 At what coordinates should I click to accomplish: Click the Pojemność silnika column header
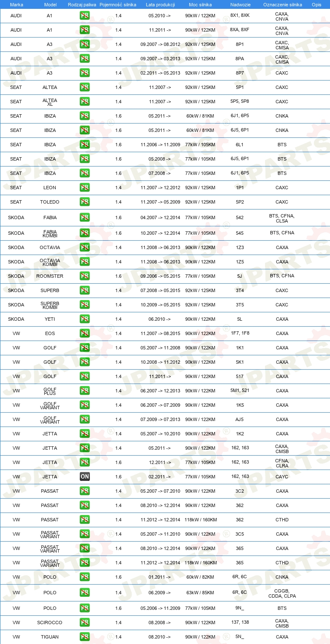pos(118,5)
